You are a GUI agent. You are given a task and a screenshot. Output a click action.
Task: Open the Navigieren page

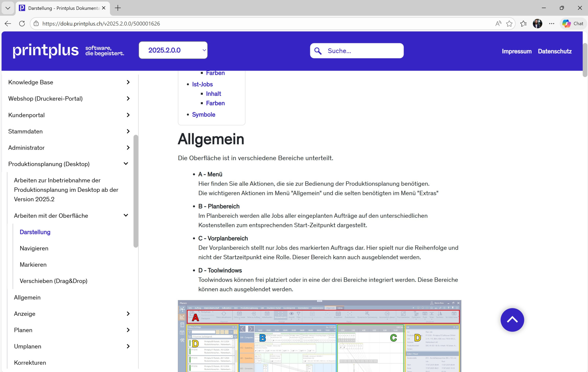point(34,248)
